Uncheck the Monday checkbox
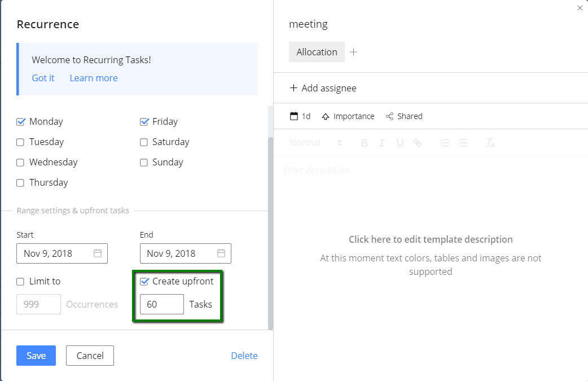This screenshot has width=588, height=381. (21, 122)
